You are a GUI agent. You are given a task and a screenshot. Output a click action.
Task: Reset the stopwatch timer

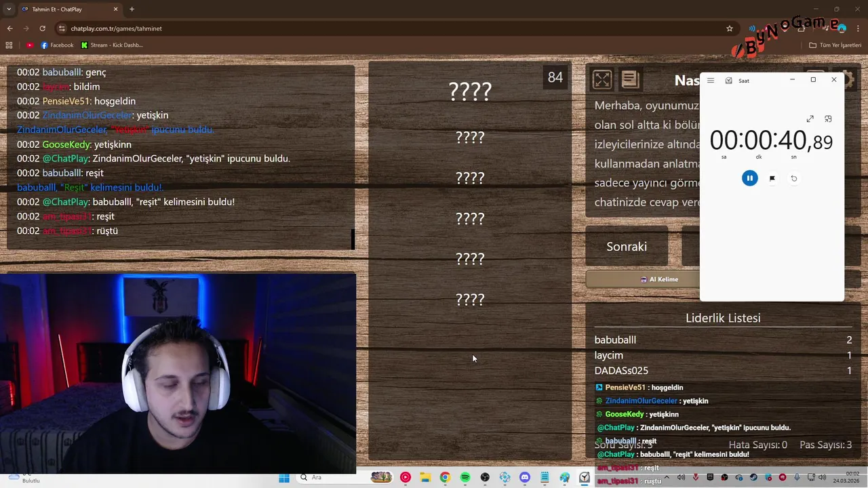[x=794, y=178]
